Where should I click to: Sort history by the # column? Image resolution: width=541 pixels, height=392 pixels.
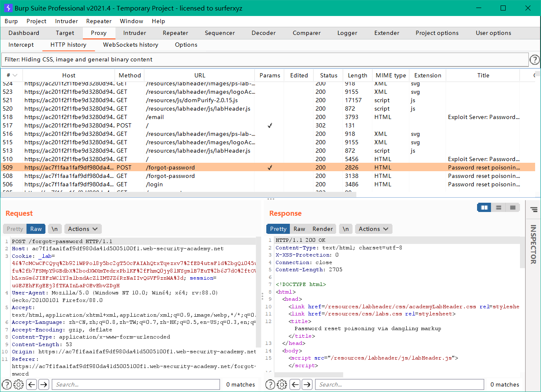pos(12,75)
